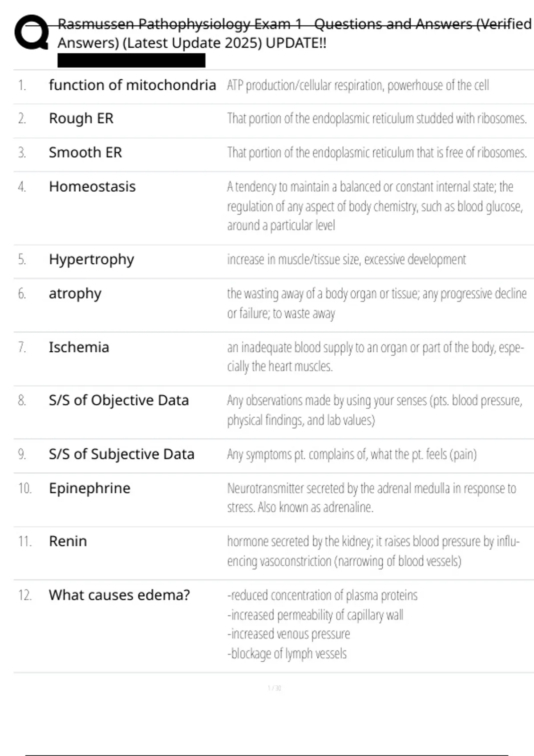Select the "Ischemia" term
The height and width of the screenshot is (756, 534).
tap(79, 347)
